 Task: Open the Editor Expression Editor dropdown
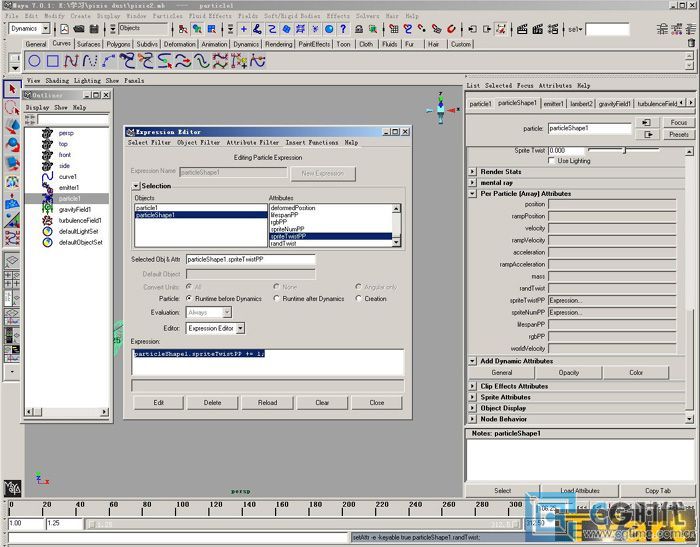click(240, 328)
